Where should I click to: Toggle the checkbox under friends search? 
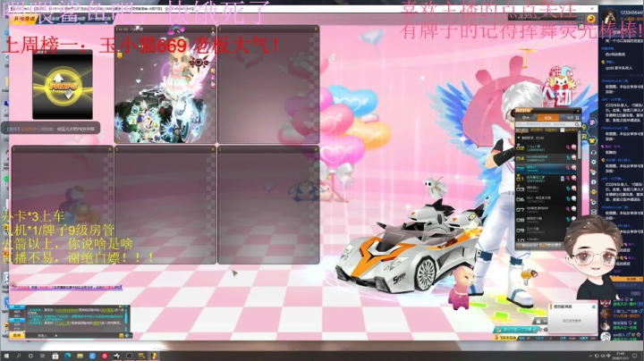pyautogui.click(x=563, y=130)
